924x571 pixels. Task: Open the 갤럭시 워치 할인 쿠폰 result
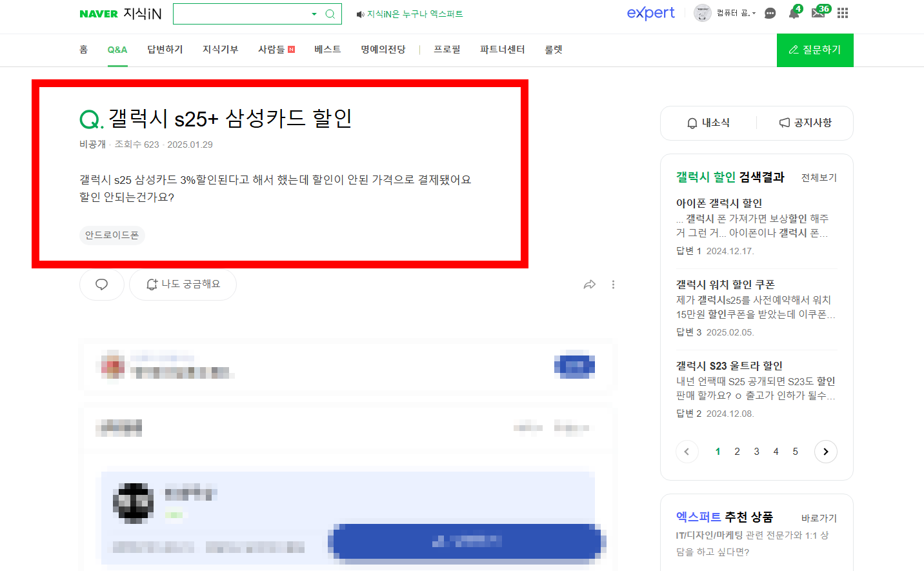(x=725, y=285)
